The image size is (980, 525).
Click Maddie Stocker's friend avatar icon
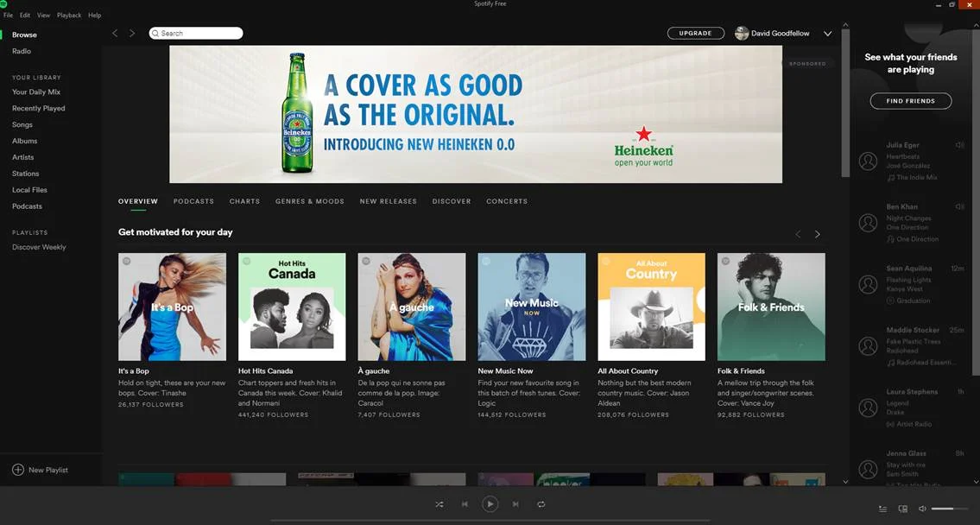click(868, 346)
